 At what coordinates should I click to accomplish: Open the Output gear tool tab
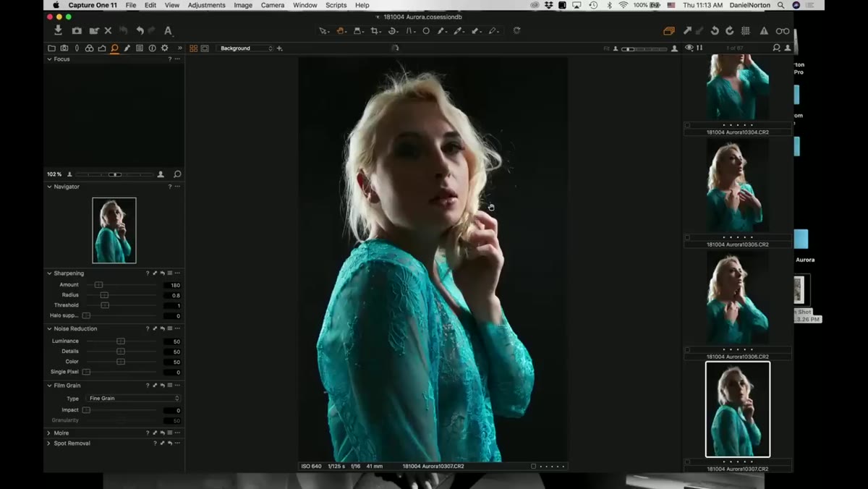pyautogui.click(x=165, y=48)
